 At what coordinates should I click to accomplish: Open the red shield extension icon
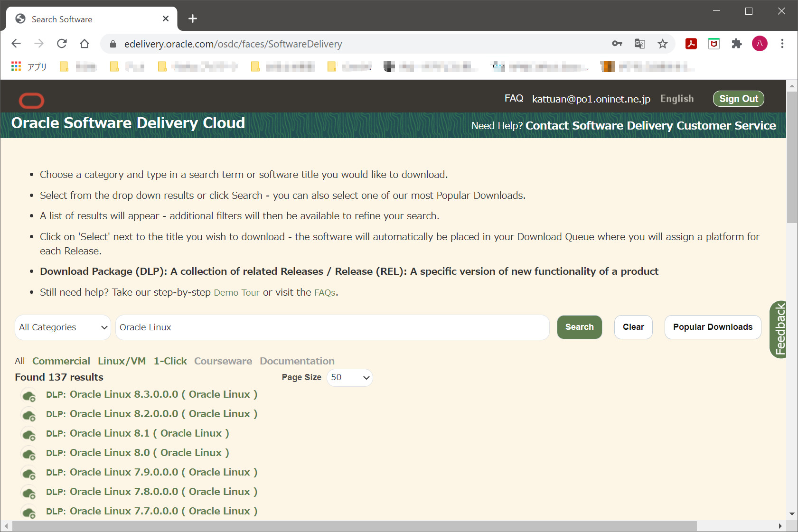[x=714, y=44]
